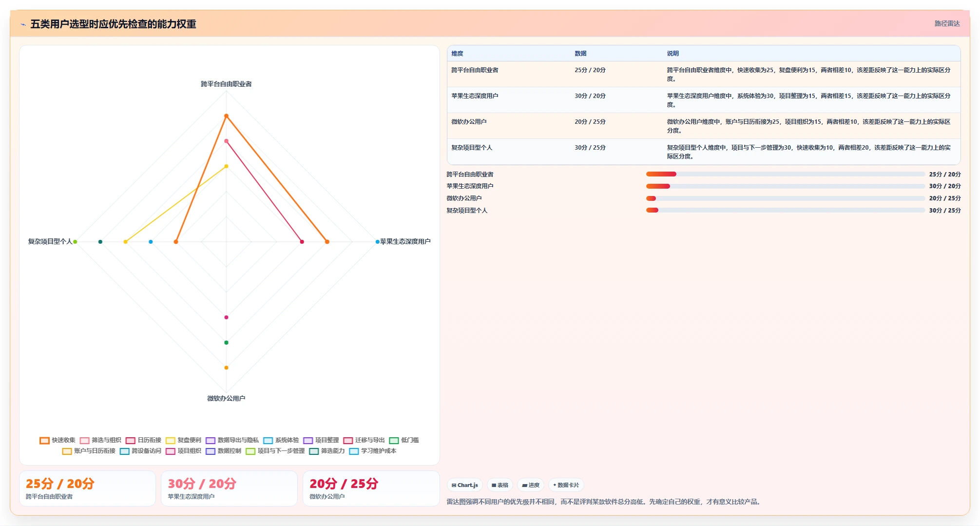Click the 跨设备访问 legend color box
Viewport: 980px width, 526px height.
(x=125, y=451)
